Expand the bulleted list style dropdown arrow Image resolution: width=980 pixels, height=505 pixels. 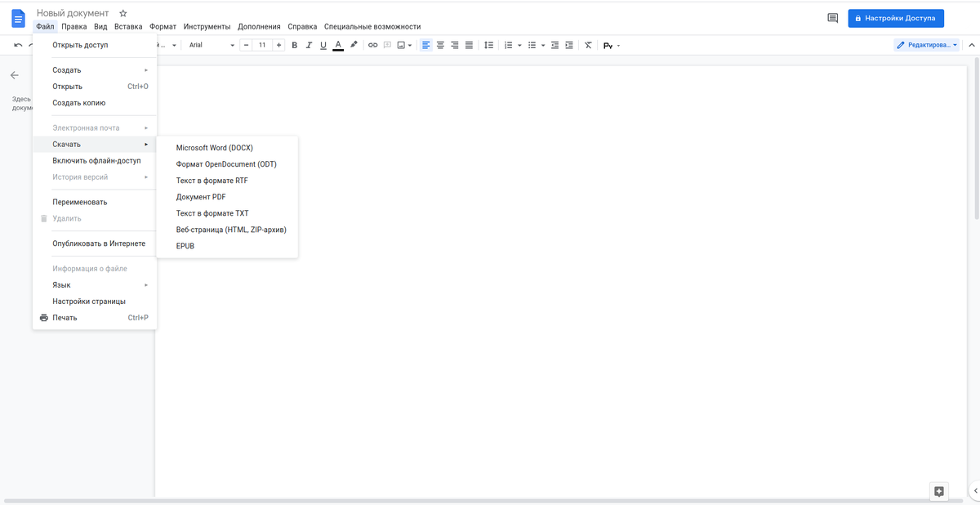pyautogui.click(x=543, y=45)
